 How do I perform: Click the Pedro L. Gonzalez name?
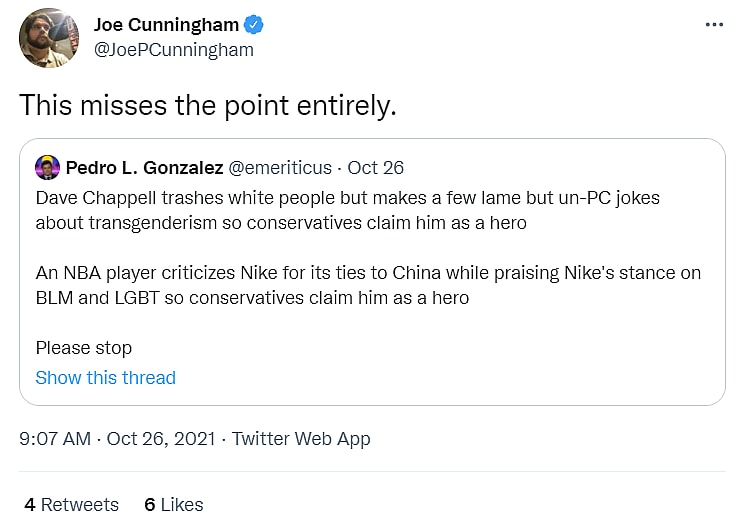144,167
